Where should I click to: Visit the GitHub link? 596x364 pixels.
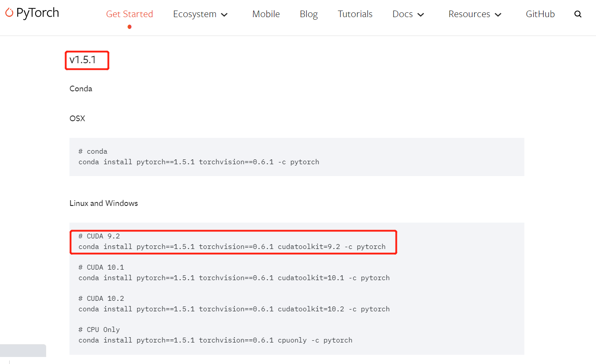[540, 14]
